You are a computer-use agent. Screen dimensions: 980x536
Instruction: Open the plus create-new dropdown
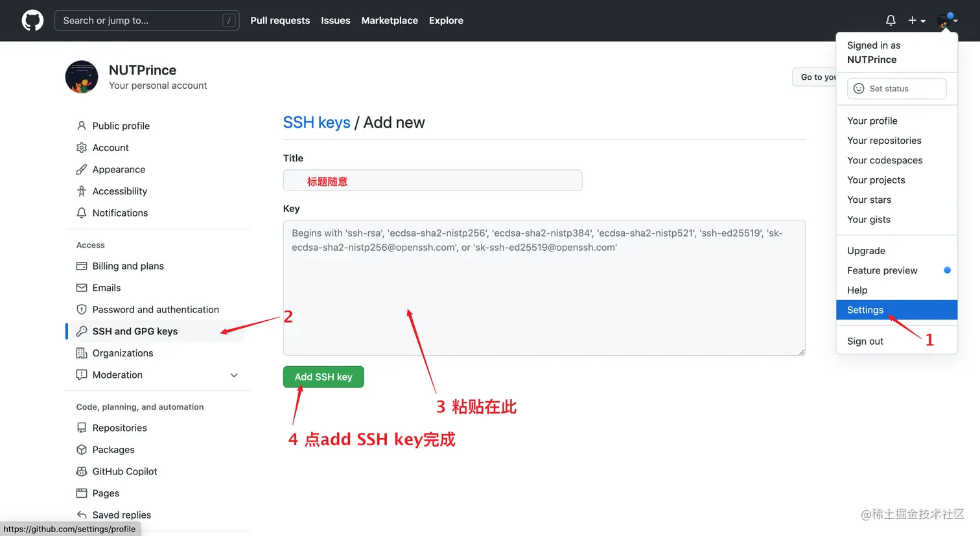click(916, 21)
